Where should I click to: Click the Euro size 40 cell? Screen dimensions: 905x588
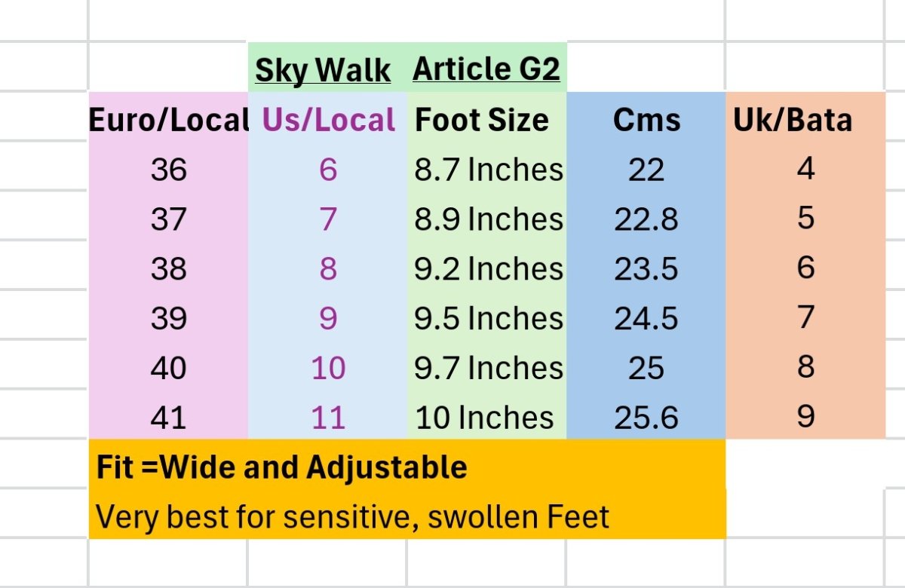[168, 369]
